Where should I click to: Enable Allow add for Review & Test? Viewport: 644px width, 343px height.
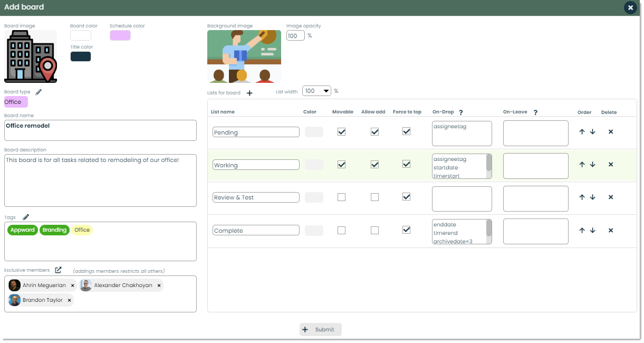pos(374,197)
